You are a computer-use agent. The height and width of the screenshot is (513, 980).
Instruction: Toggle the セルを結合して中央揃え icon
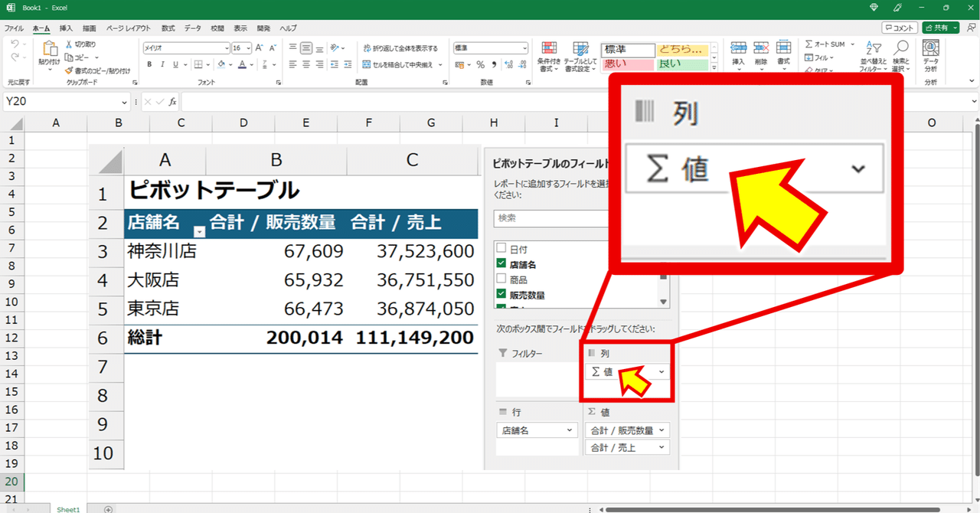pos(366,64)
